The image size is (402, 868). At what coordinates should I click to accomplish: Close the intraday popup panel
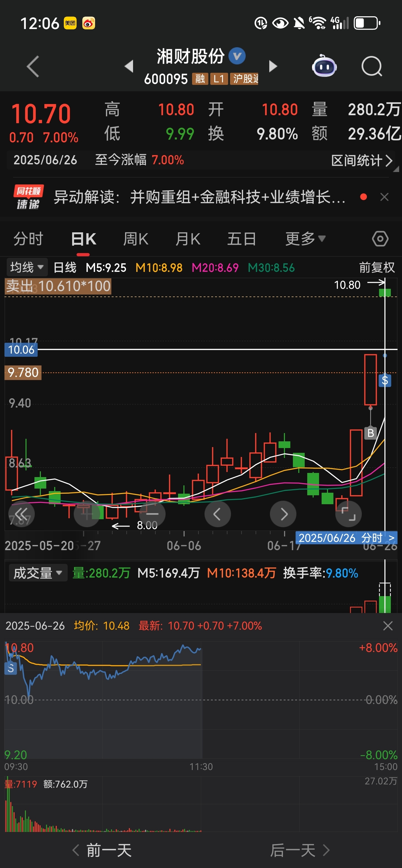(x=388, y=626)
